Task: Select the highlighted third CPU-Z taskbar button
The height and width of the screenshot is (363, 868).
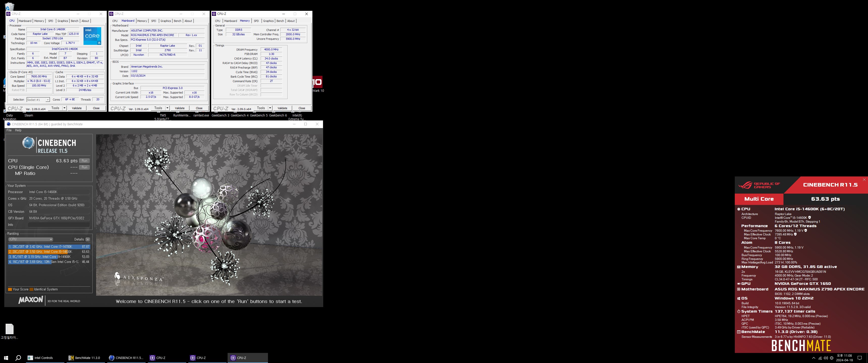Action: tap(248, 358)
